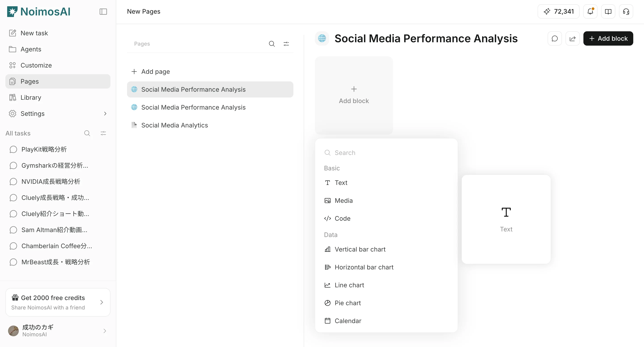Choose the Vertical bar chart block

[x=386, y=249]
